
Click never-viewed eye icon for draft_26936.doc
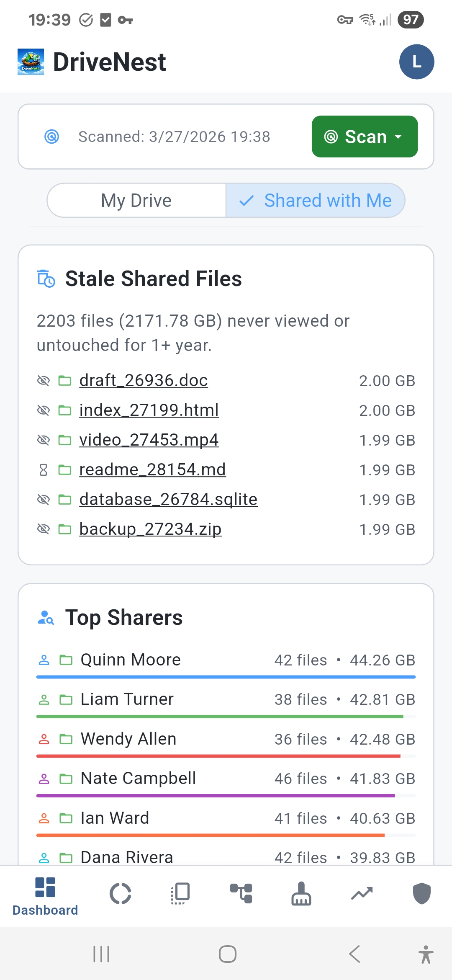click(44, 381)
